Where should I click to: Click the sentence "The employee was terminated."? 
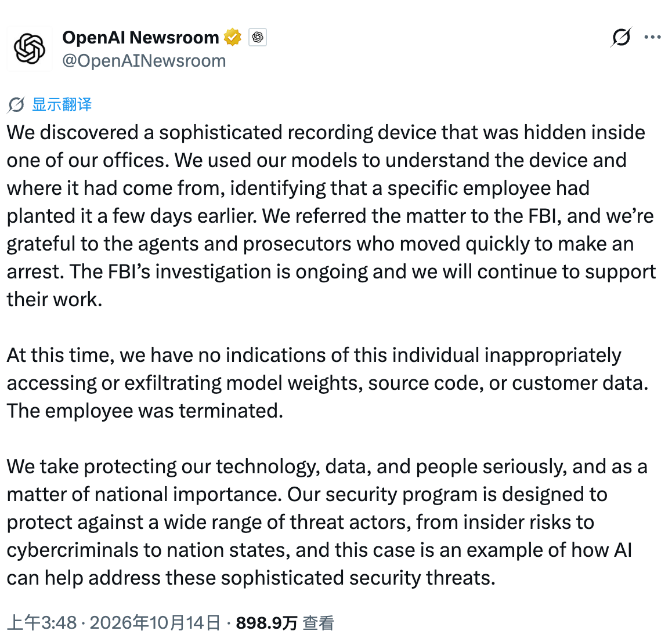(x=145, y=411)
